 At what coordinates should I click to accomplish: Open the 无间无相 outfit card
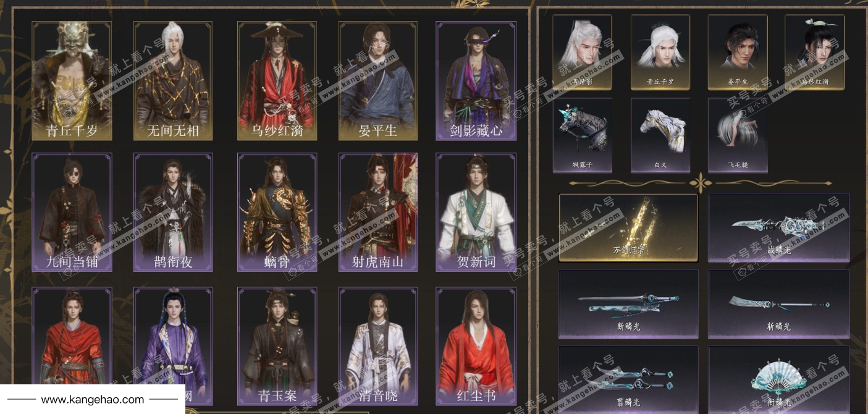(173, 81)
